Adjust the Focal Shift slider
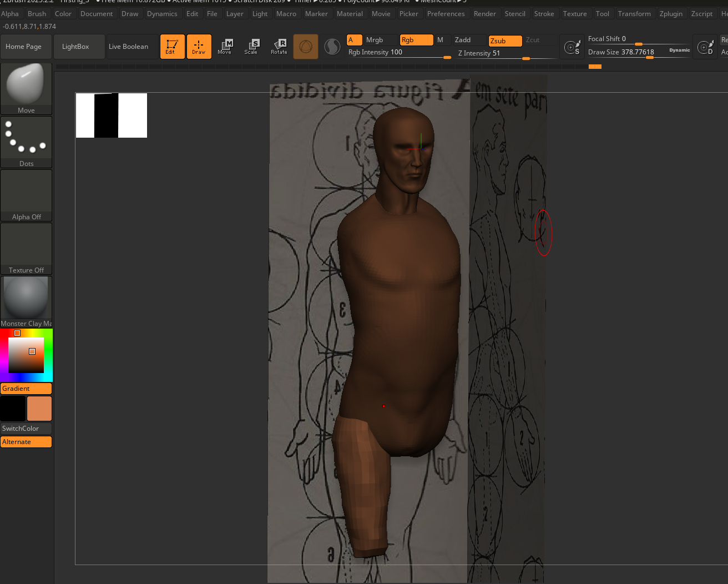The image size is (728, 584). pyautogui.click(x=639, y=39)
